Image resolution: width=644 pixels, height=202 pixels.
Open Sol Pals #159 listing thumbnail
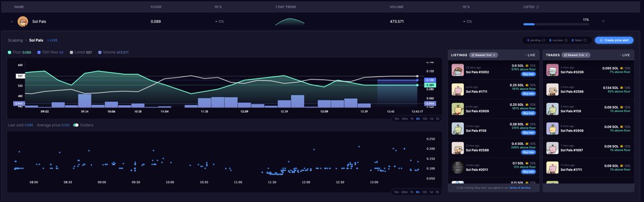[x=458, y=128]
